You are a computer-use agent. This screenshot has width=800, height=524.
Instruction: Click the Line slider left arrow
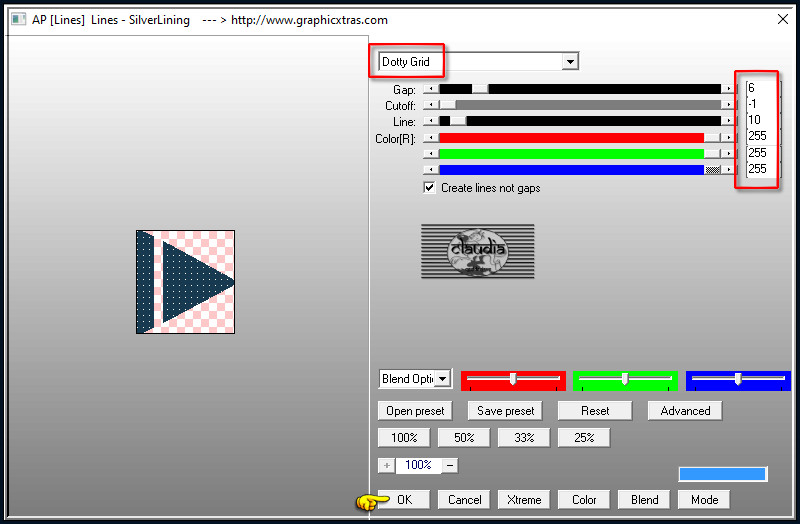(431, 121)
